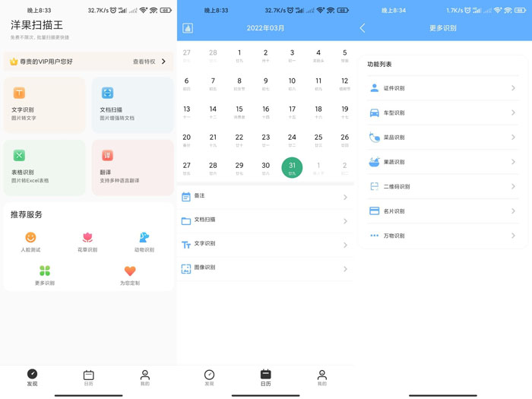532x399 pixels.
Task: Tap the 果蔬识别 fruit bowl icon
Action: coord(374,162)
